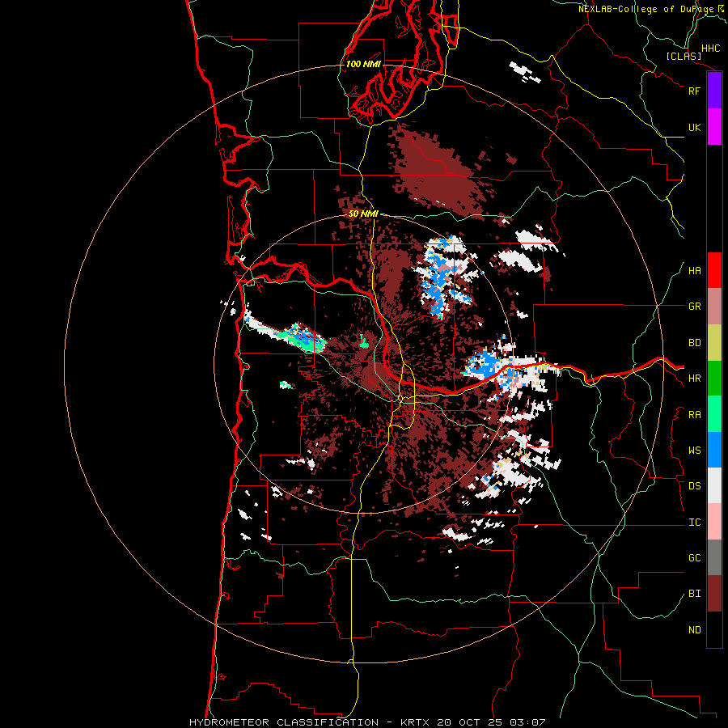Click the IC light pink legend swatch

714,522
